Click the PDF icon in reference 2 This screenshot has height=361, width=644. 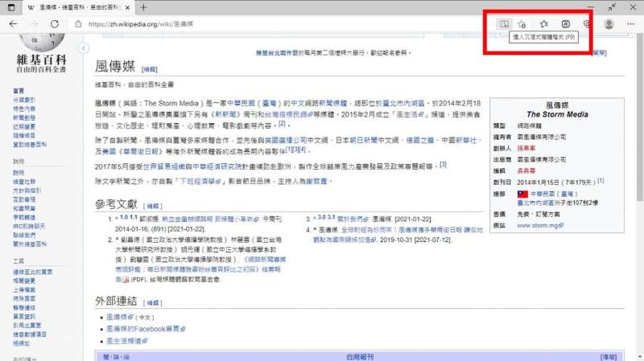tap(126, 280)
